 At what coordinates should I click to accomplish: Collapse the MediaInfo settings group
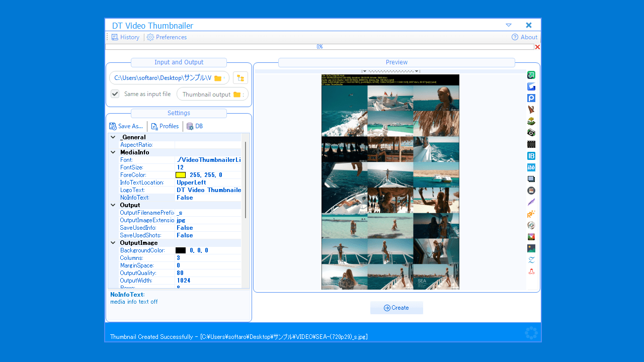pos(113,152)
